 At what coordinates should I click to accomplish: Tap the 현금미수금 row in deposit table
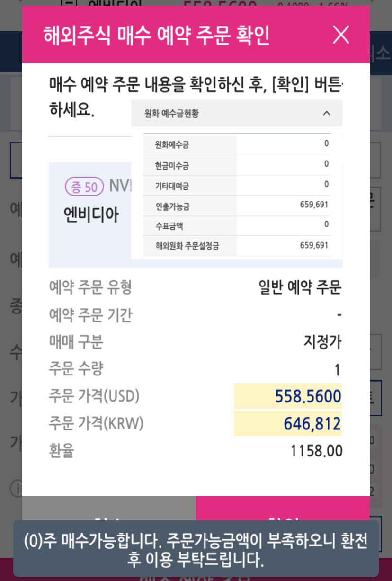(x=237, y=165)
